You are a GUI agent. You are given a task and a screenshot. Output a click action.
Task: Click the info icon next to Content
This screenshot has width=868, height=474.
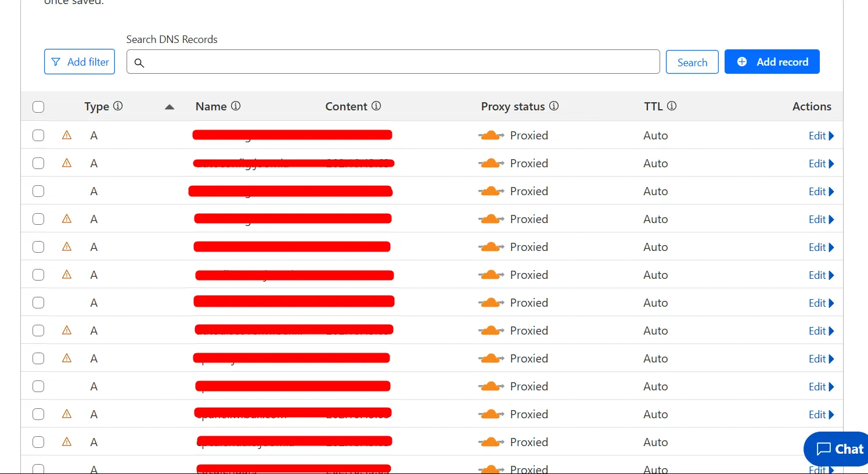(x=376, y=106)
